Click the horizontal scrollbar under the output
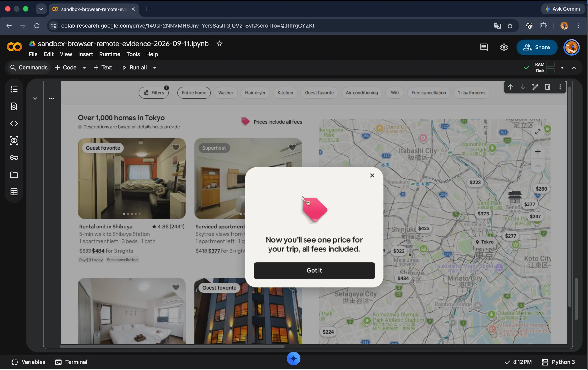588x370 pixels. coord(172,347)
